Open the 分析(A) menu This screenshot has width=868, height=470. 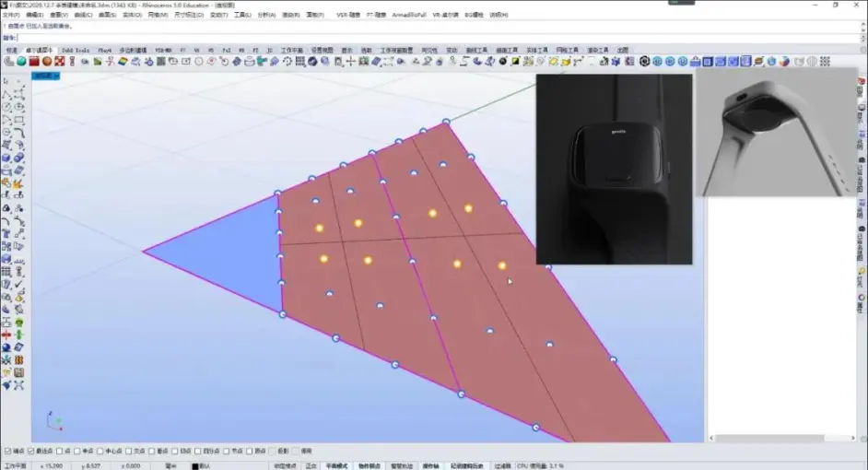tap(266, 15)
